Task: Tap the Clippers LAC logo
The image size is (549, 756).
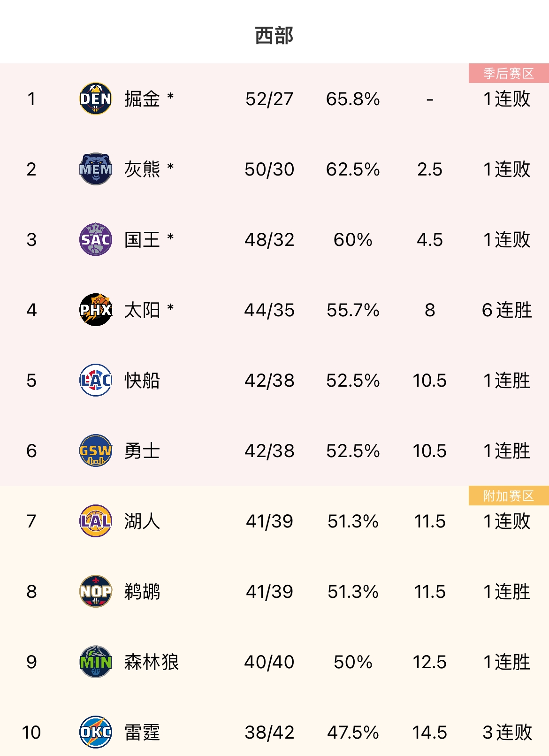Action: coord(96,380)
